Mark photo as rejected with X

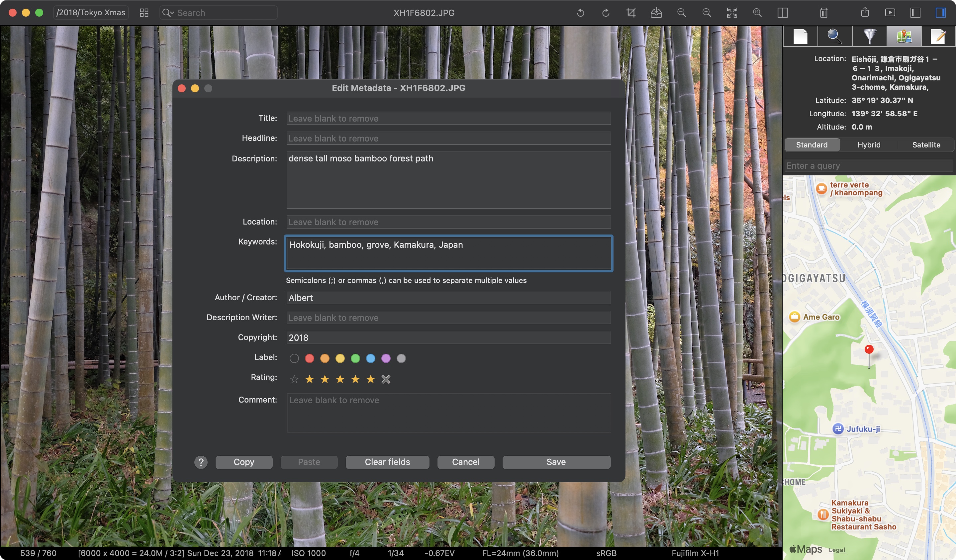click(x=386, y=379)
